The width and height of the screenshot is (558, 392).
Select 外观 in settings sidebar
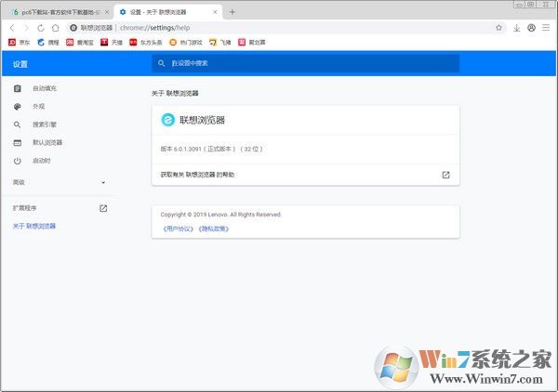pos(38,106)
